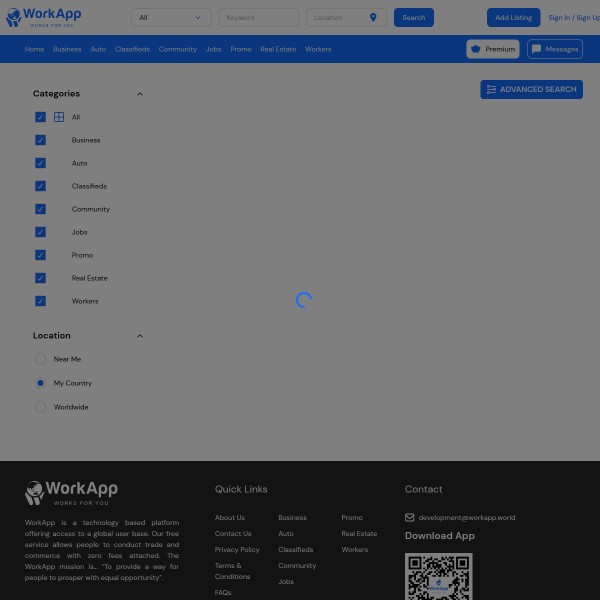The image size is (600, 600).
Task: Click the Messages chat bubble icon
Action: [536, 49]
